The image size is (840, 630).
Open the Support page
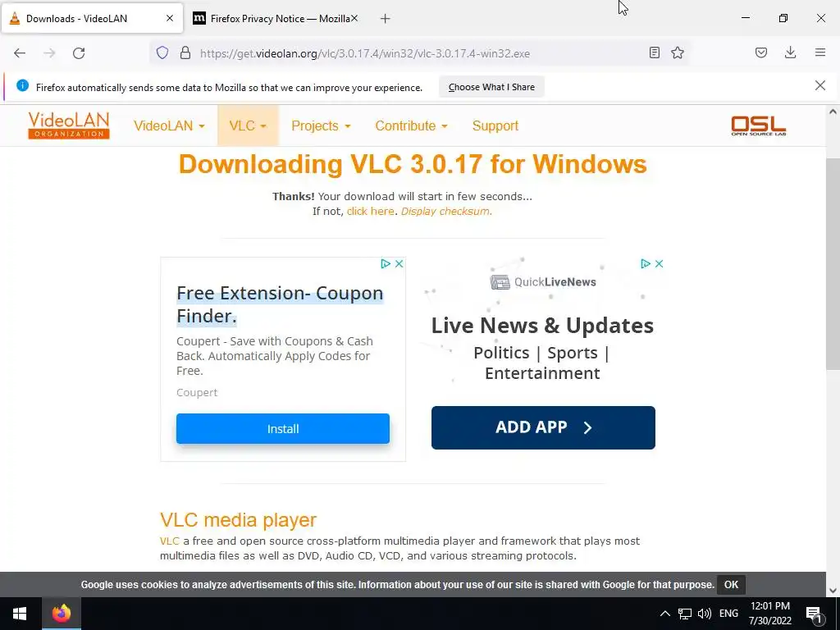[495, 126]
